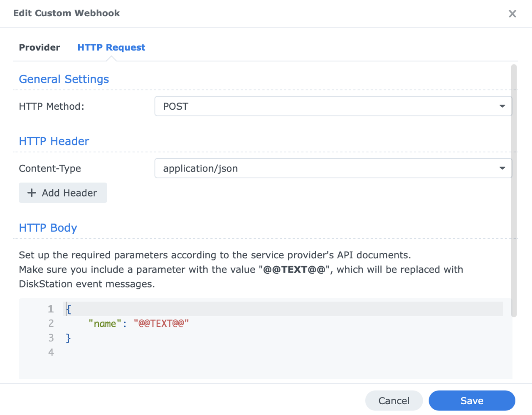Click the General Settings section heading
The width and height of the screenshot is (532, 415).
coord(64,79)
